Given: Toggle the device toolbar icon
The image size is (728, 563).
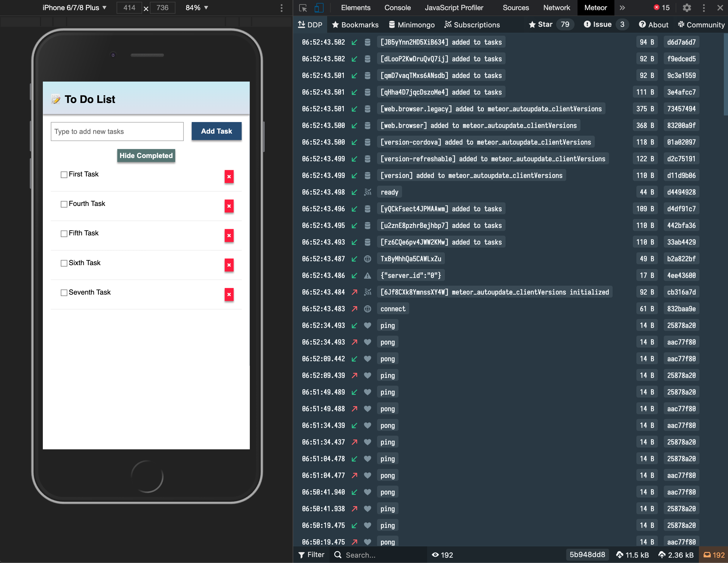Looking at the screenshot, I should pos(319,8).
